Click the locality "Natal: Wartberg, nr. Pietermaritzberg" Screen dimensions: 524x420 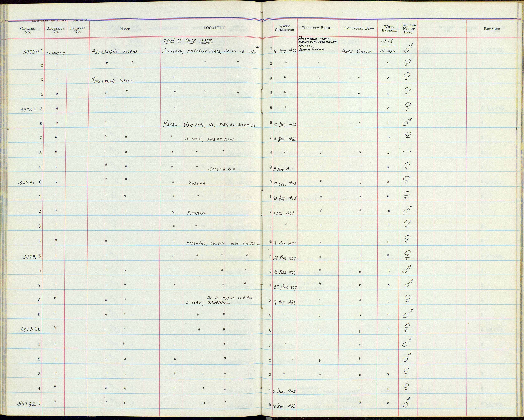pyautogui.click(x=209, y=125)
